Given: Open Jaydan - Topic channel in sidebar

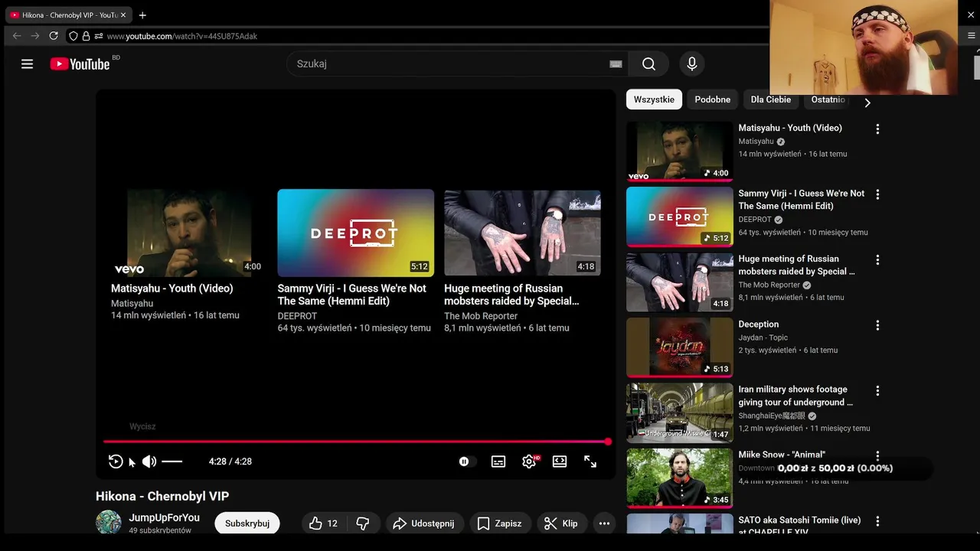Looking at the screenshot, I should [763, 337].
